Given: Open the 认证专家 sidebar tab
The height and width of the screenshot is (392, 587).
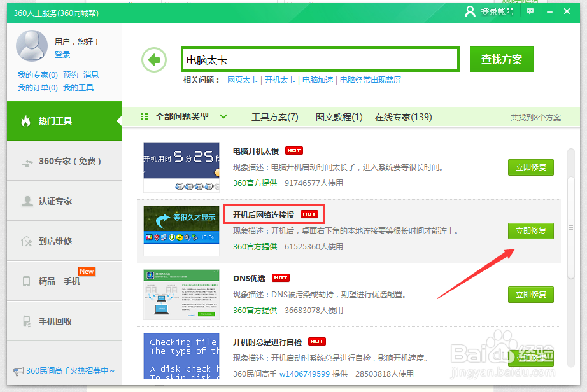Looking at the screenshot, I should click(x=64, y=201).
